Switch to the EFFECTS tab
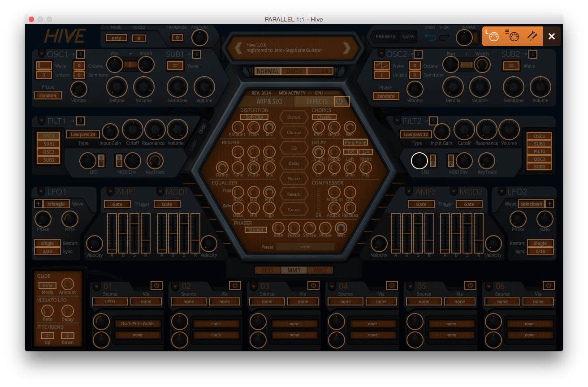The height and width of the screenshot is (387, 588). (317, 101)
